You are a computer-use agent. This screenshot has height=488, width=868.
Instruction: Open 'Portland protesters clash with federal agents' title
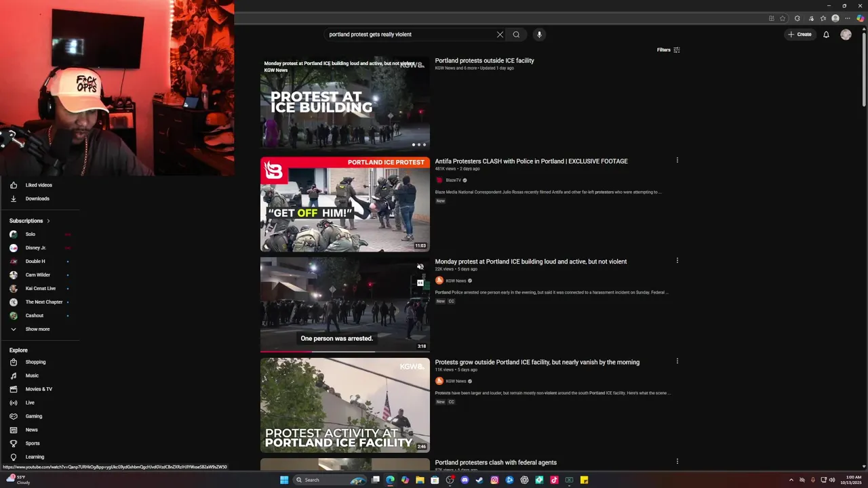point(496,462)
